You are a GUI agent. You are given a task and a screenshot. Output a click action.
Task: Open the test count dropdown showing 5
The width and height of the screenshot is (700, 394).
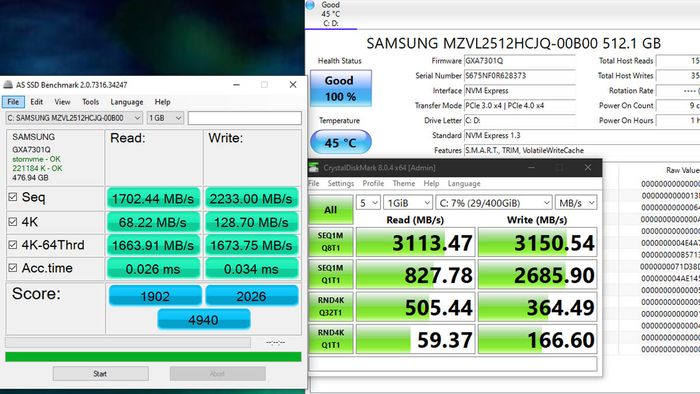(368, 203)
